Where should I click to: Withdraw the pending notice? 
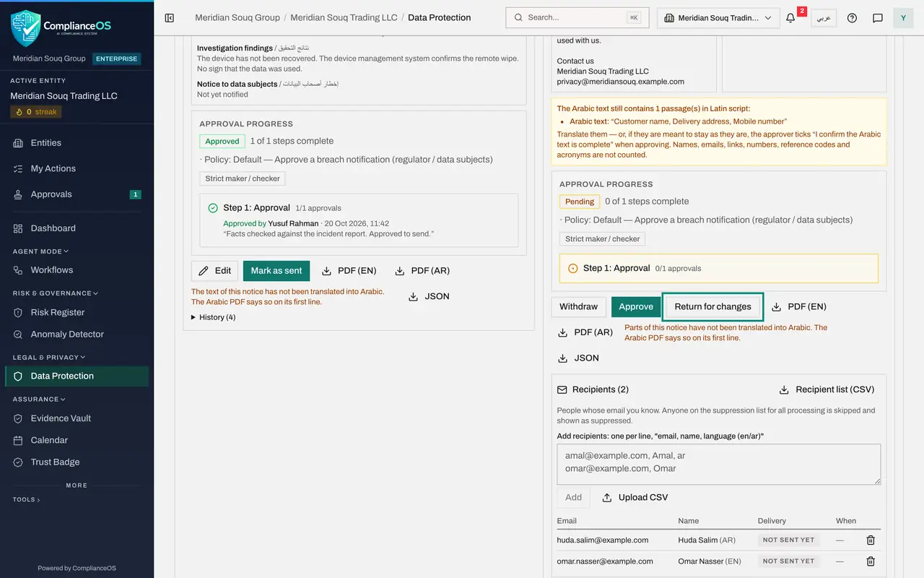578,307
